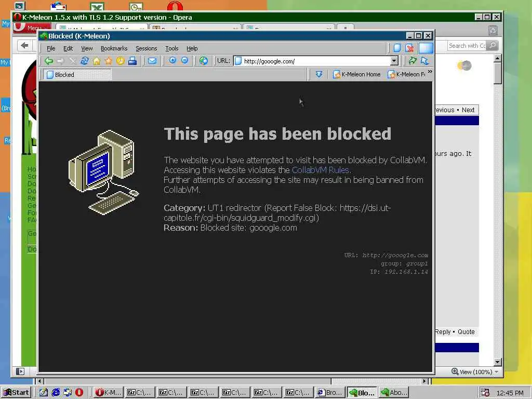The width and height of the screenshot is (532, 399).
Task: Click Opera's Search with field
Action: pyautogui.click(x=467, y=46)
